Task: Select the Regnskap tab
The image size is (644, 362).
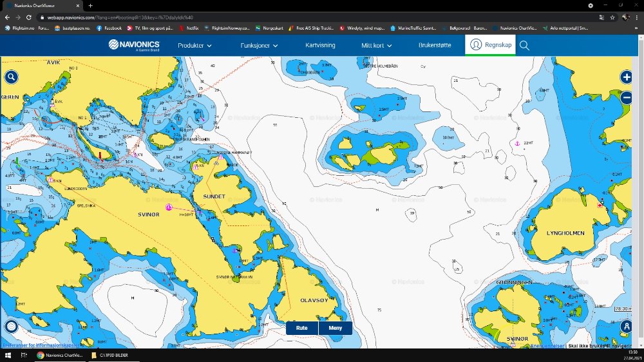Action: tap(490, 44)
